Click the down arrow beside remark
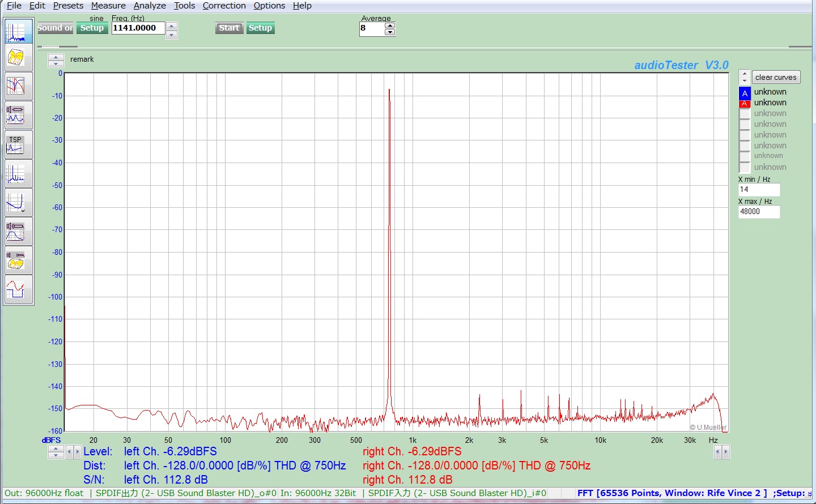This screenshot has width=816, height=504. [56, 63]
